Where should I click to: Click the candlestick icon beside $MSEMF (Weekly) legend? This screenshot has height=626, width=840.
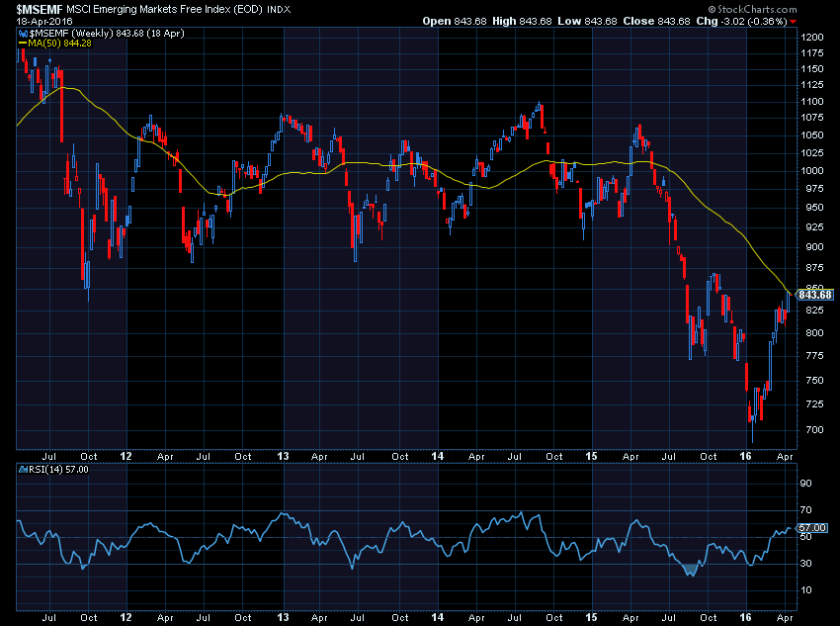click(x=23, y=34)
